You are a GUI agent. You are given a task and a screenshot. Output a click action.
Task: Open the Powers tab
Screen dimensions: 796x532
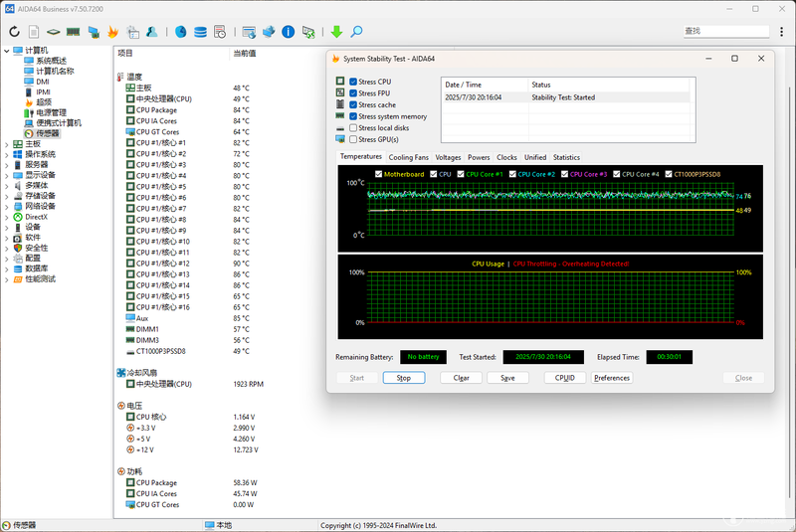click(x=479, y=157)
